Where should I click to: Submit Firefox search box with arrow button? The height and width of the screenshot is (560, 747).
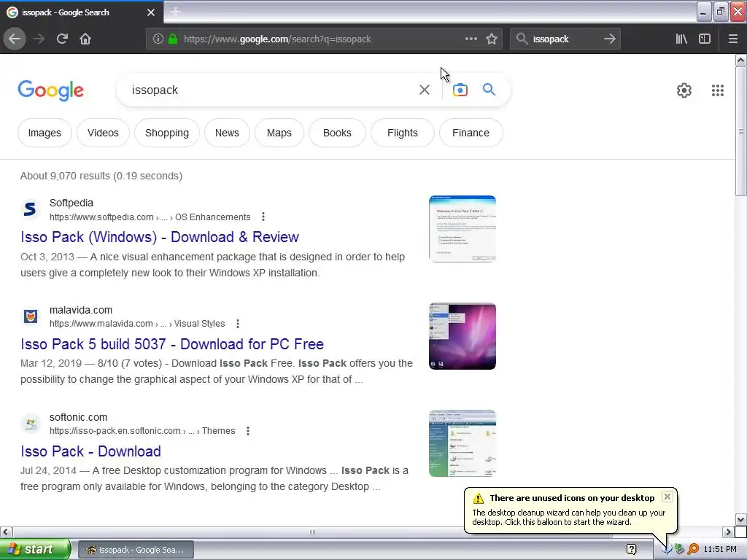coord(610,39)
